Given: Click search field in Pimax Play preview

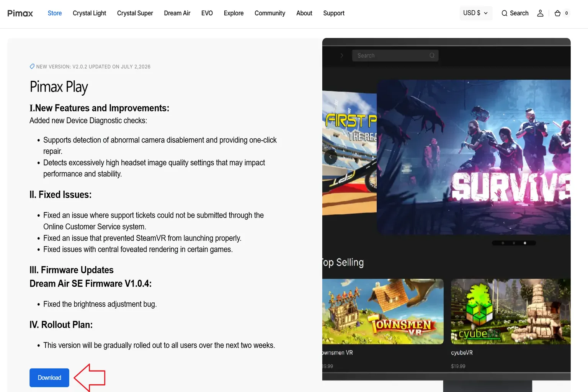Looking at the screenshot, I should [x=395, y=56].
